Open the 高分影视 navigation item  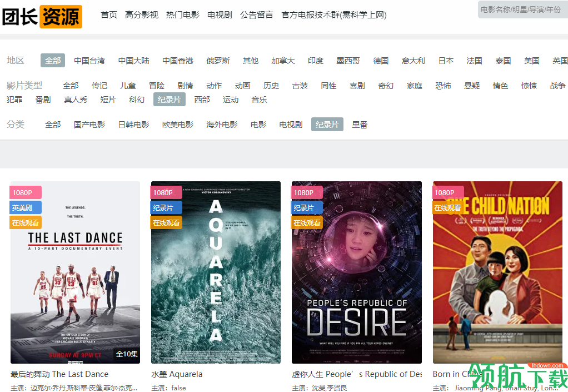tap(142, 15)
